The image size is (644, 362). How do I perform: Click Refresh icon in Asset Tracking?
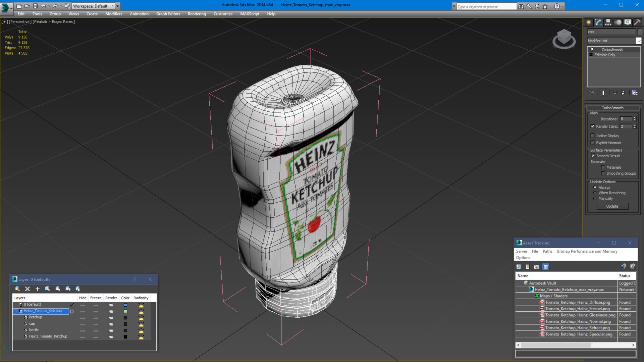click(519, 267)
